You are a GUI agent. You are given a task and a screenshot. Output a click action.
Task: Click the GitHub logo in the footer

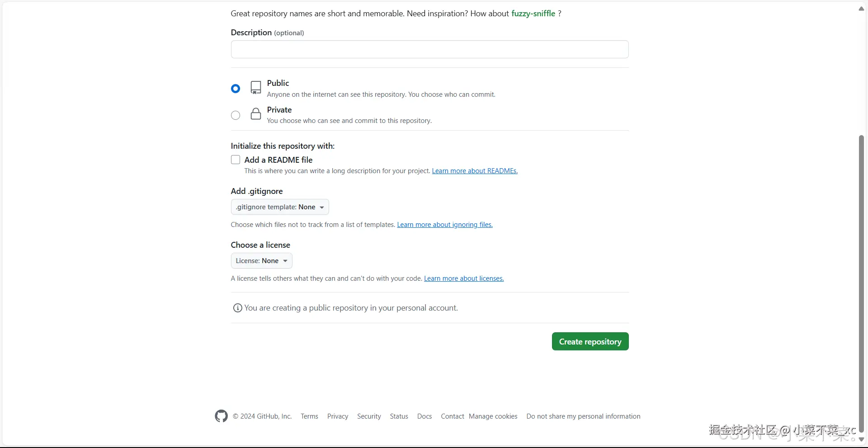click(221, 416)
